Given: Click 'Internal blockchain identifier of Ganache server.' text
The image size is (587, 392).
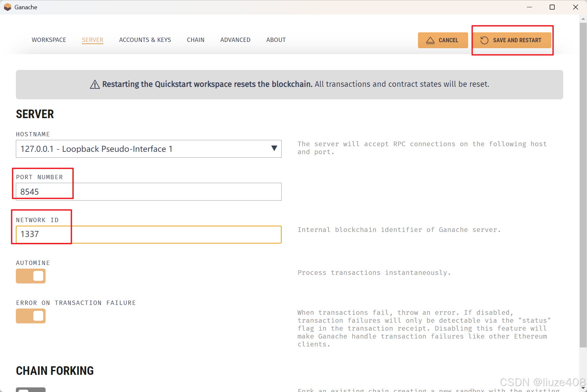Looking at the screenshot, I should pos(399,230).
